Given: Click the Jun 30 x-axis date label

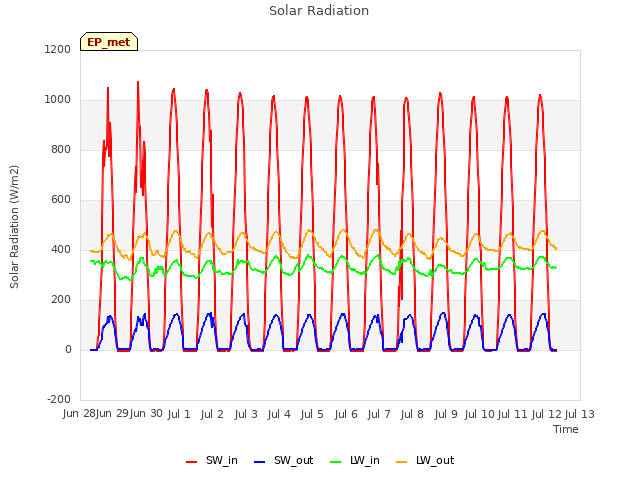Looking at the screenshot, I should 146,414.
